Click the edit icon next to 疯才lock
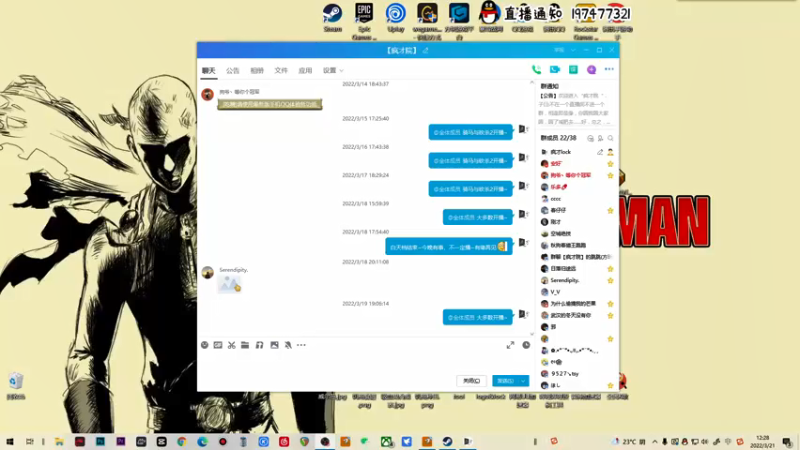This screenshot has height=450, width=800. (600, 152)
